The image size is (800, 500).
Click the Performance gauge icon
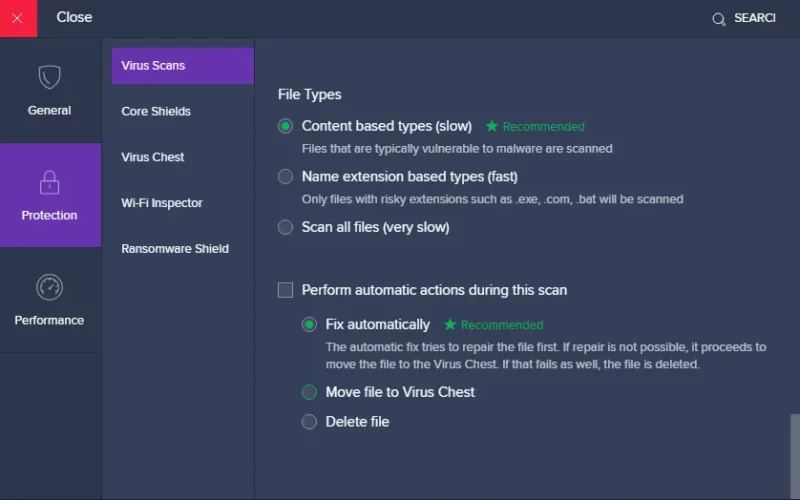click(x=49, y=287)
